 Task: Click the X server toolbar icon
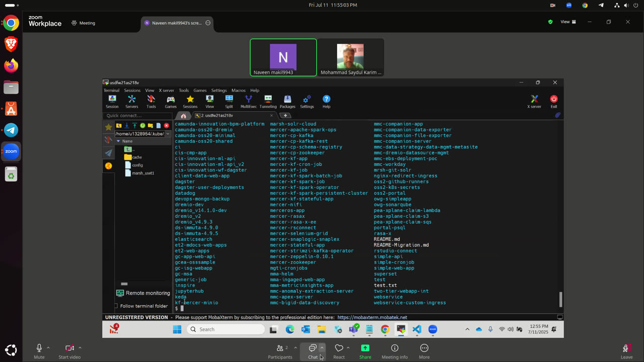pyautogui.click(x=534, y=102)
